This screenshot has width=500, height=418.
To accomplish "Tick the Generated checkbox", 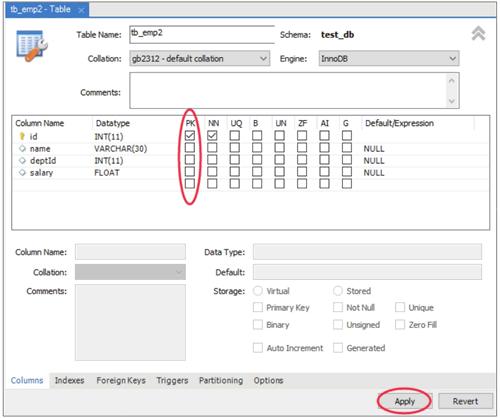I will coord(338,348).
